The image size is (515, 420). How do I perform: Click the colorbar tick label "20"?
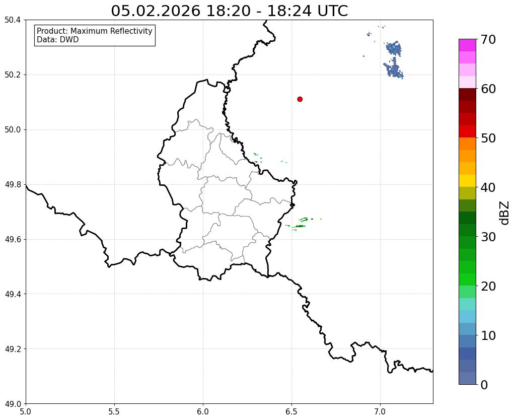tap(488, 286)
